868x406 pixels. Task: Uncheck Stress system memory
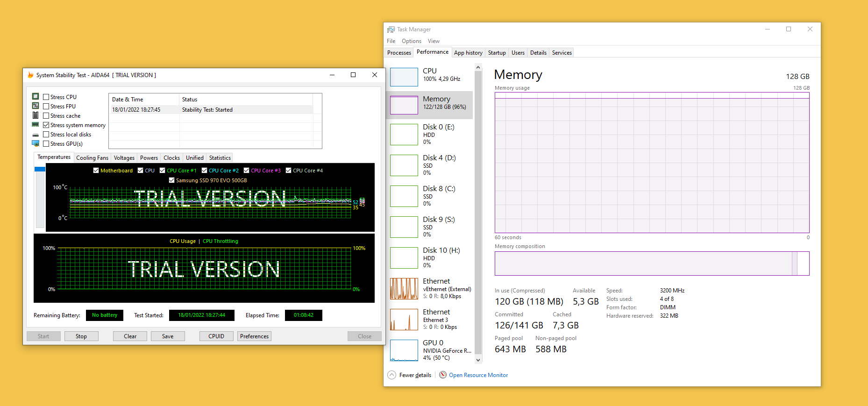46,125
